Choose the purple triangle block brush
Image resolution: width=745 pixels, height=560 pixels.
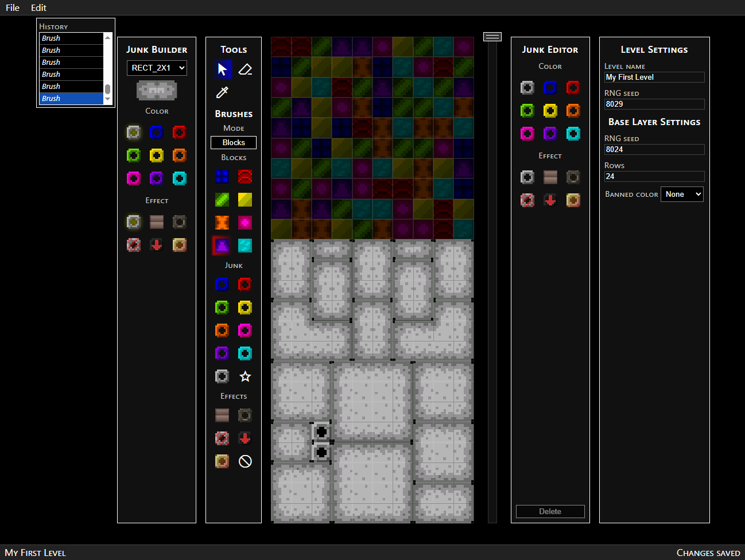pos(222,246)
